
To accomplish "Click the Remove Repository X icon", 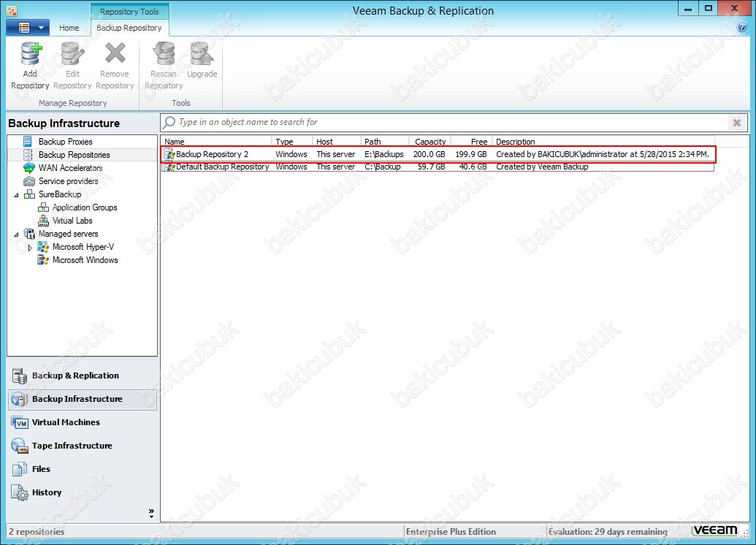I will pos(115,53).
